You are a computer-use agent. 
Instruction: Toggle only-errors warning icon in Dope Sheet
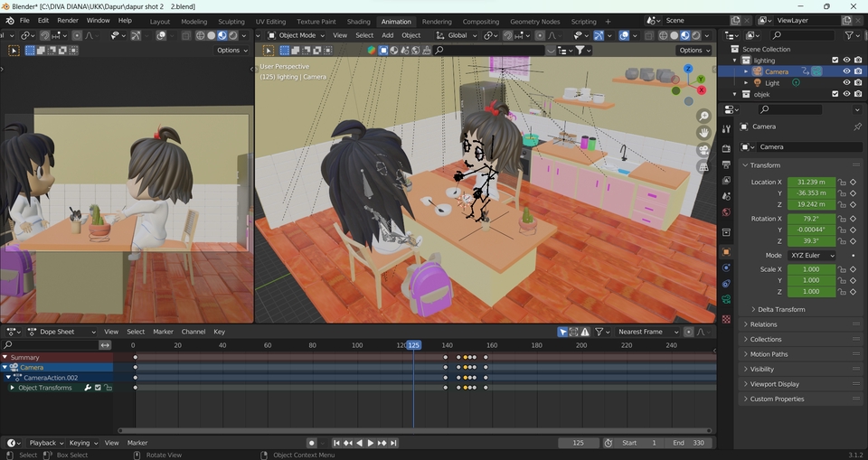585,333
